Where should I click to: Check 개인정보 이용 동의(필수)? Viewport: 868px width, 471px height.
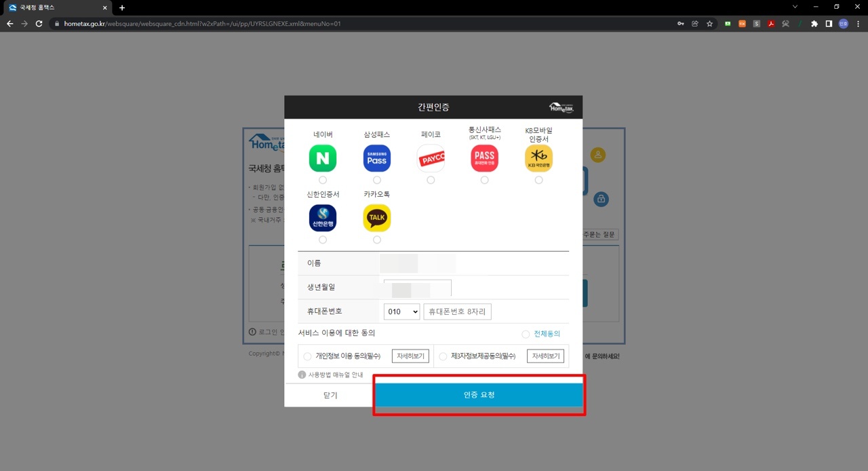(x=308, y=356)
